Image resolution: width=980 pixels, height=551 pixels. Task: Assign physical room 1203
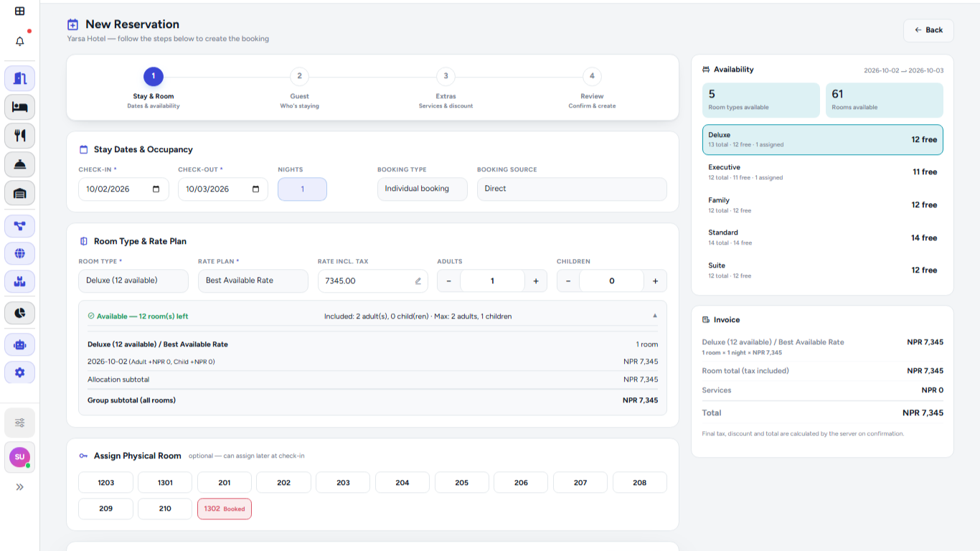[x=106, y=483]
